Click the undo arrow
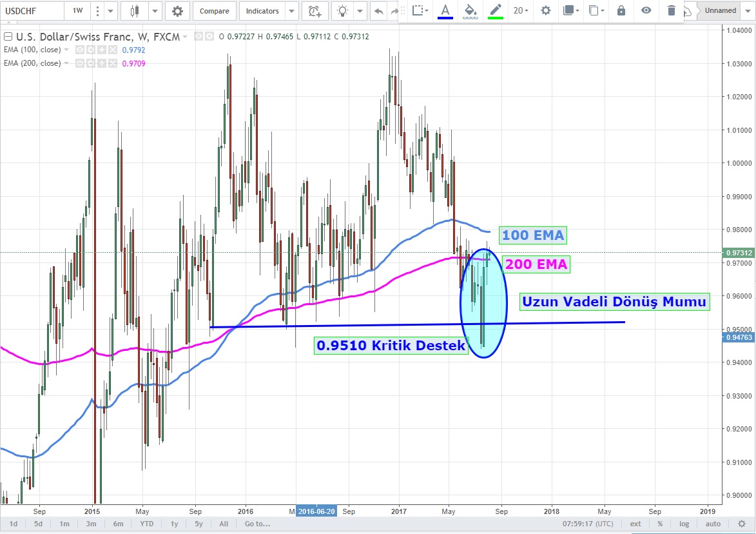The width and height of the screenshot is (756, 534). click(x=378, y=11)
